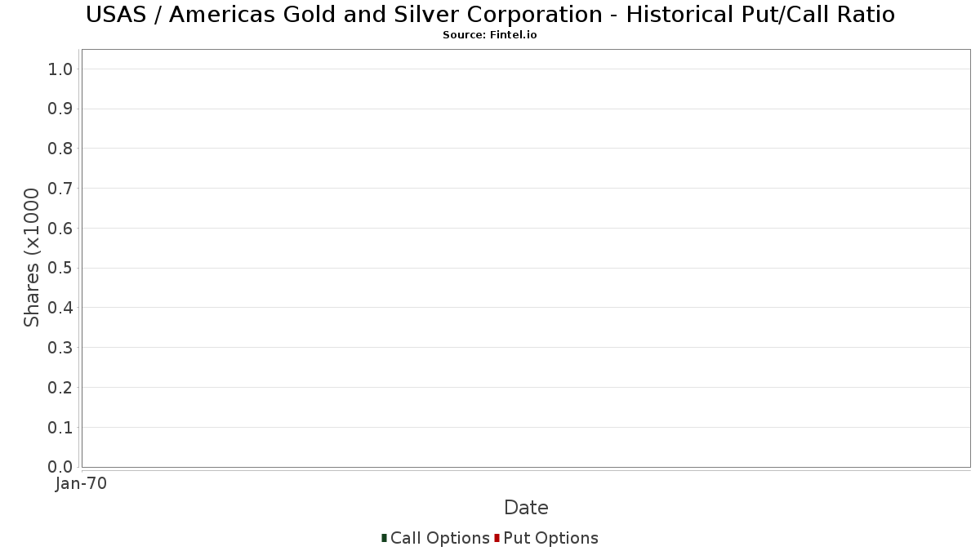Screen dimensions: 980x551
Task: Select the 0.9 y-axis tick label
Action: [60, 109]
